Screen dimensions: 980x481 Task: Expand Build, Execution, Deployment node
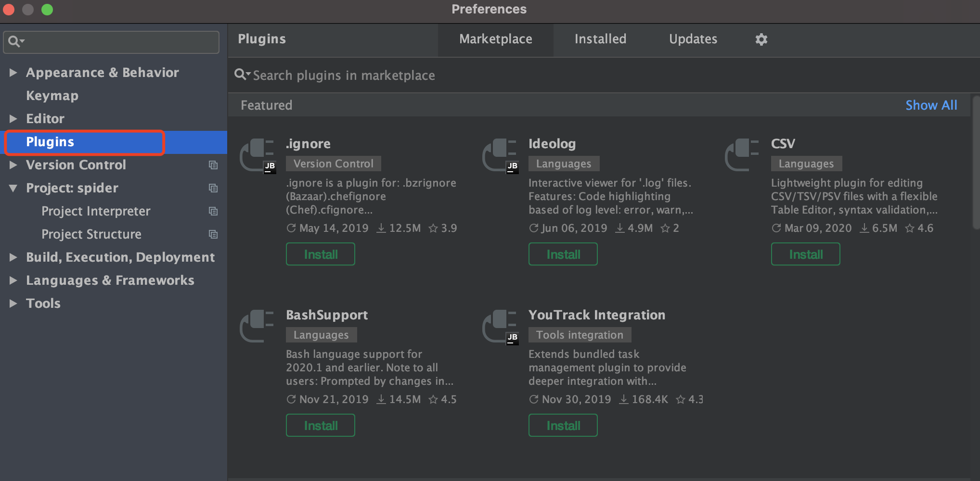13,257
